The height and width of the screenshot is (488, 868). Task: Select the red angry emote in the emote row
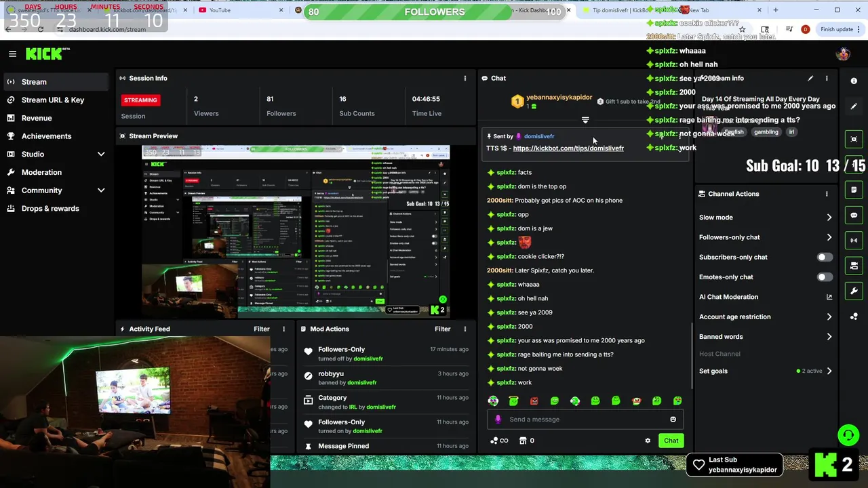point(534,401)
